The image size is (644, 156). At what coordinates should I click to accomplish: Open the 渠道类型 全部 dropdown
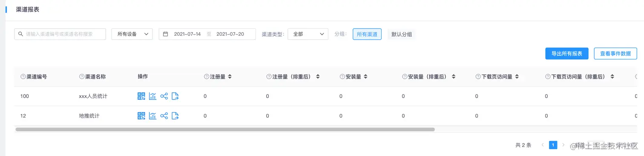pyautogui.click(x=308, y=34)
